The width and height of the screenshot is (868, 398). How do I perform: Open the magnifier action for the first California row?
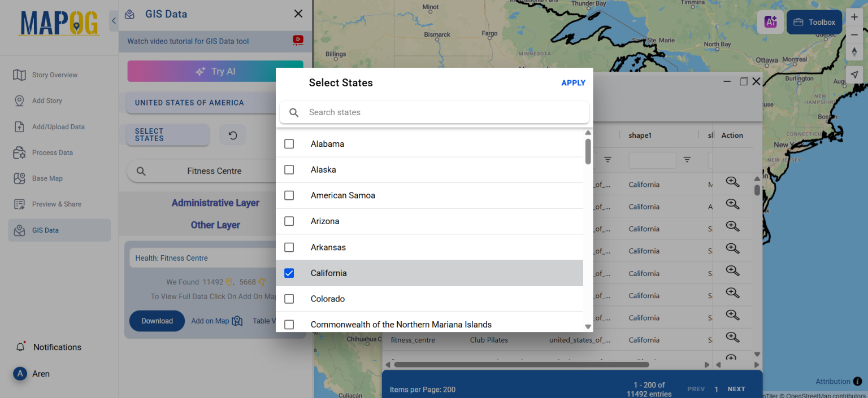(733, 182)
